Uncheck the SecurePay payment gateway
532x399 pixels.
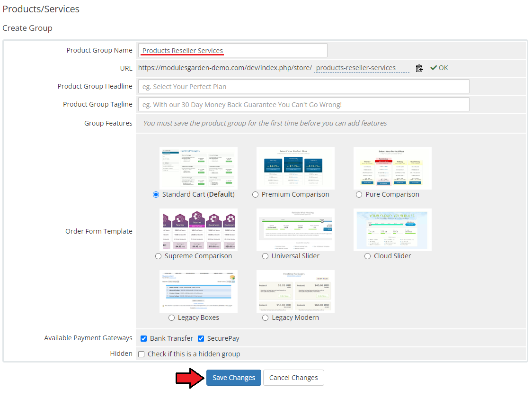pyautogui.click(x=201, y=338)
